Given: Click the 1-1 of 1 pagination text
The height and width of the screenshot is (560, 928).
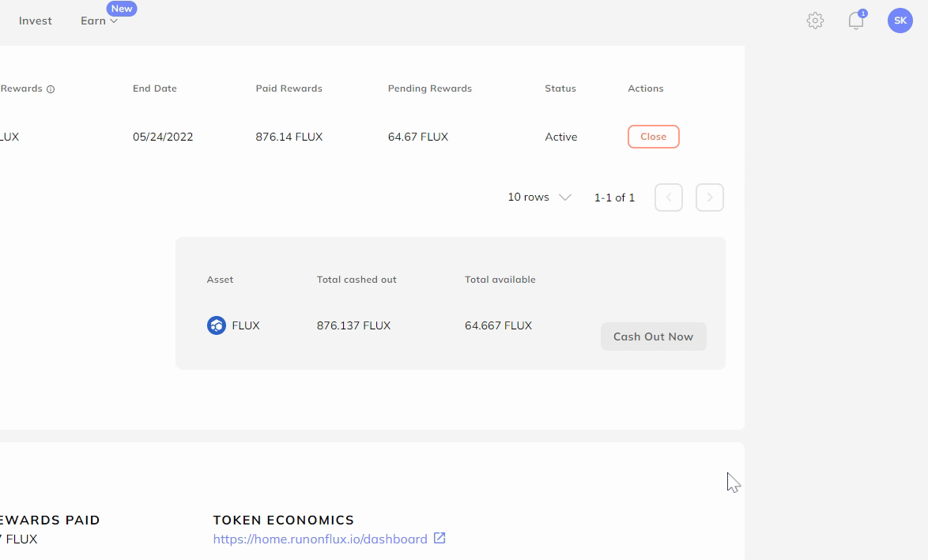Looking at the screenshot, I should tap(614, 197).
